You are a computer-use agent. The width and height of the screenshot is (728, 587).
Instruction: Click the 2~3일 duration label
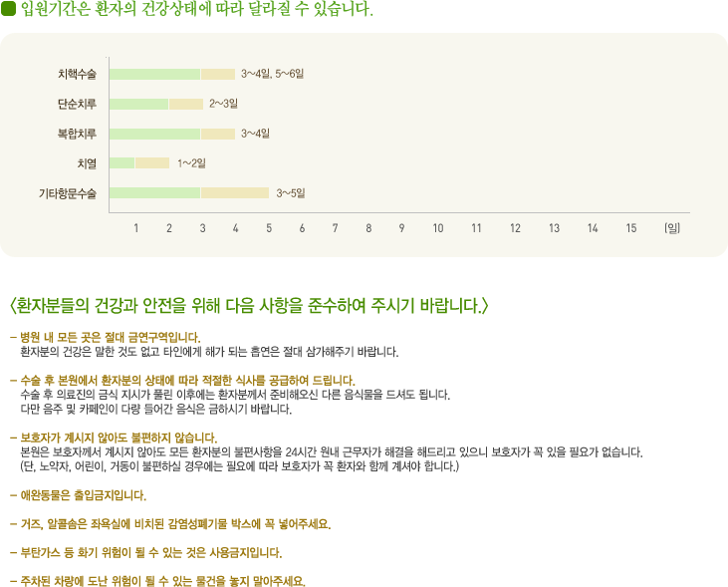223,104
